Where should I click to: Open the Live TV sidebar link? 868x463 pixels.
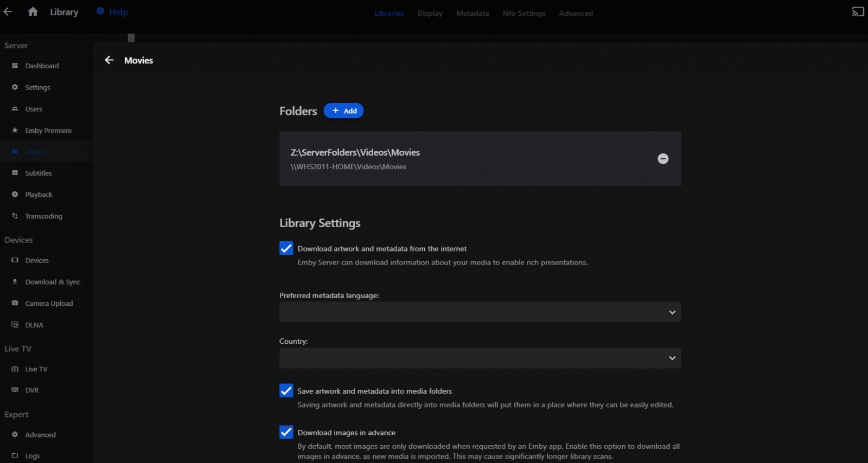[x=36, y=369]
